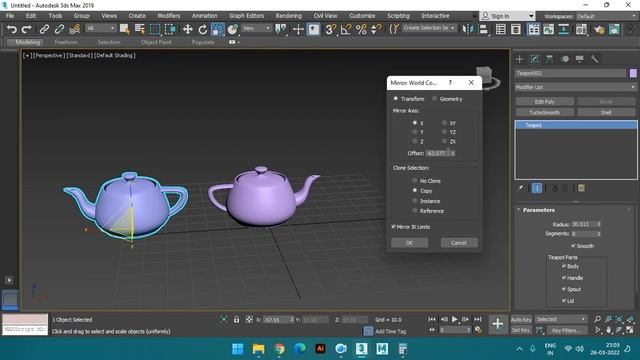
Task: Open the reference coordinate system View dropdown
Action: 256,28
